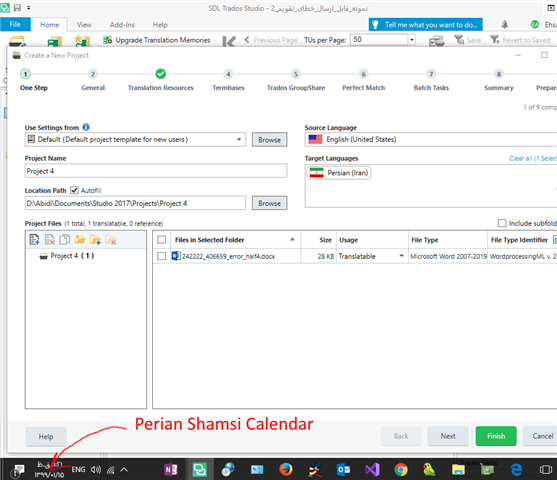Select the file 242222_406659_error_half4.docx
Viewport: 557px width, 480px height.
pos(228,256)
